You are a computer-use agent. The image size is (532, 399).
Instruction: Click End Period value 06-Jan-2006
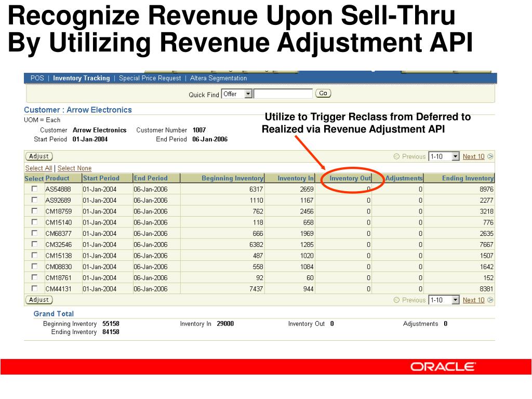[210, 139]
